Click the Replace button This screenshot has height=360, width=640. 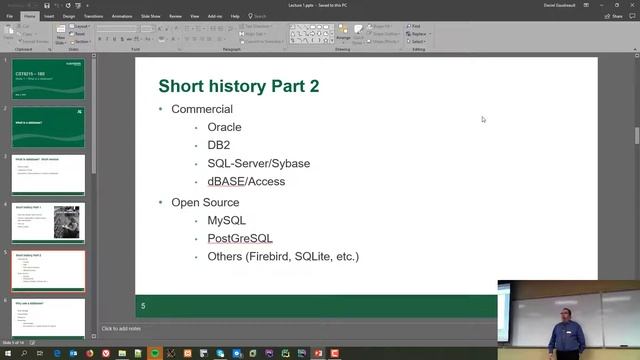tap(418, 34)
